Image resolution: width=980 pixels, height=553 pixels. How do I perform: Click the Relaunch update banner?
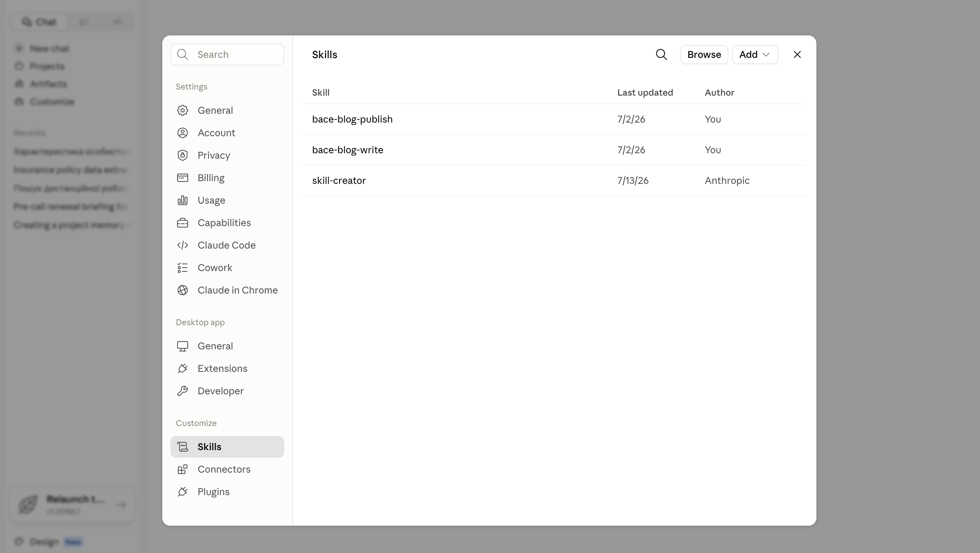[x=72, y=504]
